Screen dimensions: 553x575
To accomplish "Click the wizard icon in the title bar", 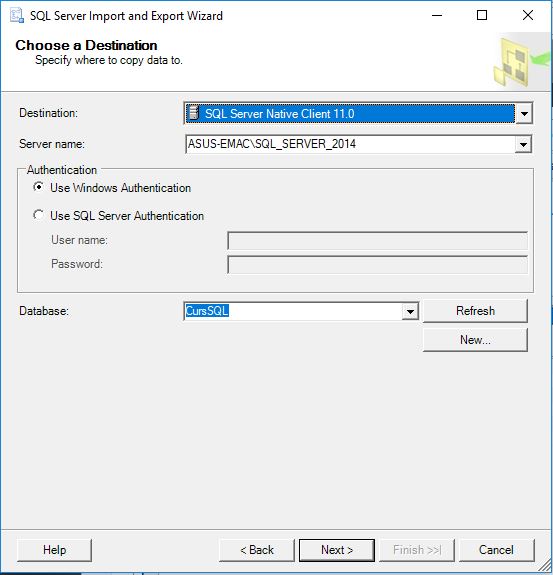I will click(17, 16).
